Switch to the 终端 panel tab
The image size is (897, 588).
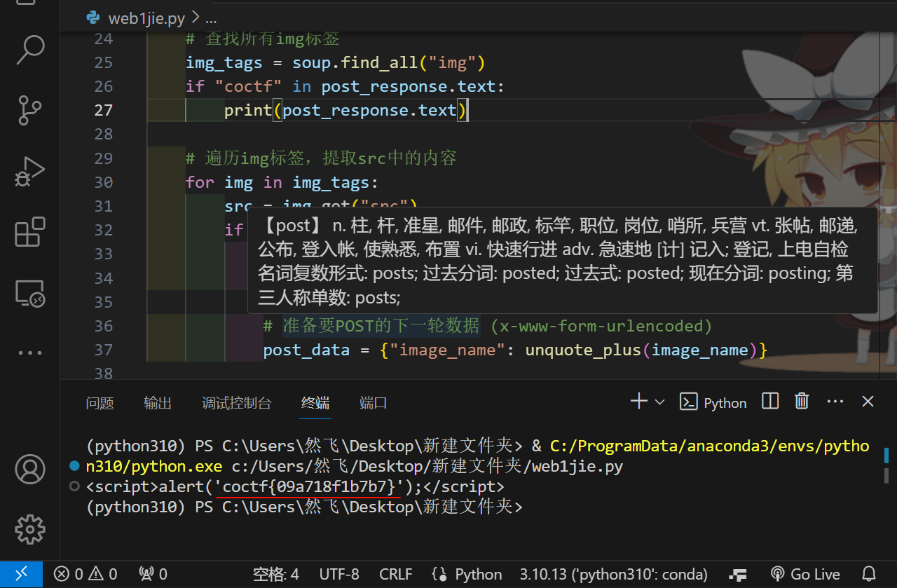point(315,403)
